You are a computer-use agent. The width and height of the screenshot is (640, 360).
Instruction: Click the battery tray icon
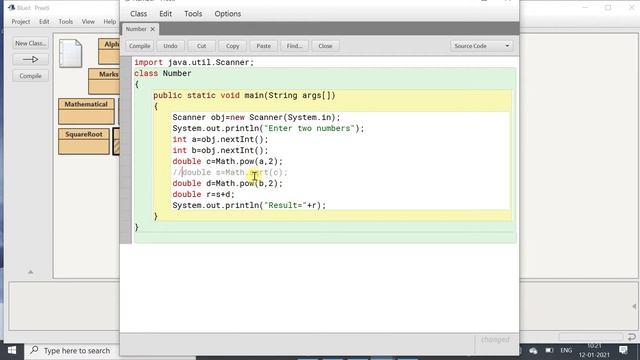(549, 351)
